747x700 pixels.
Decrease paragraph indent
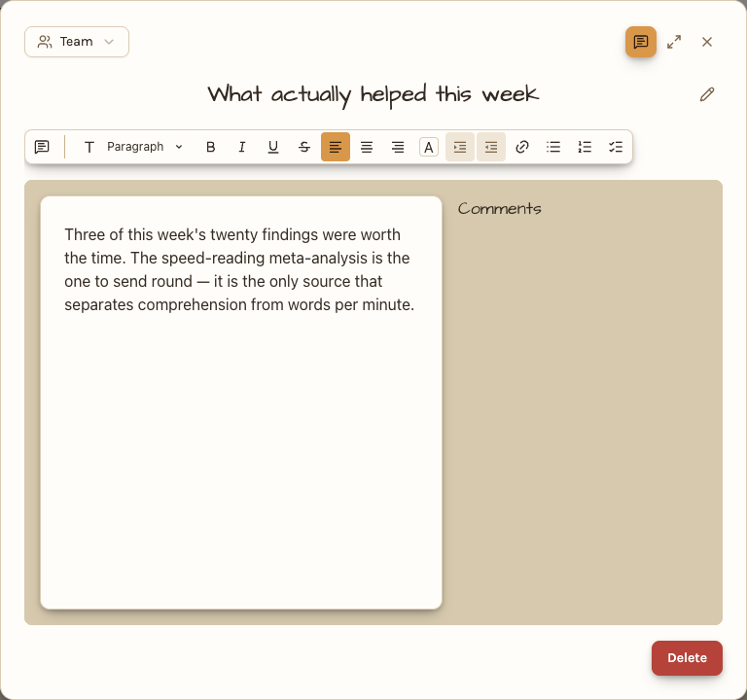[491, 147]
